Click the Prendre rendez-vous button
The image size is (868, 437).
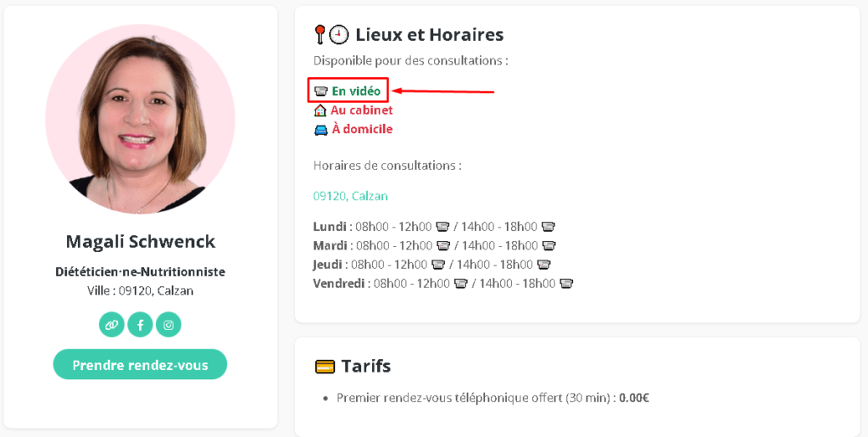[x=140, y=364]
